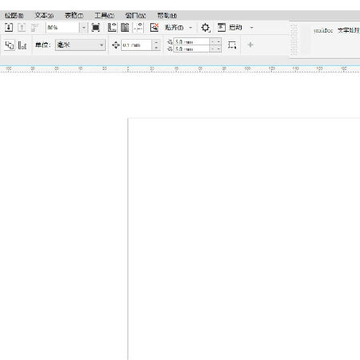Open Options with the gear icon
The width and height of the screenshot is (360, 360).
(x=206, y=28)
